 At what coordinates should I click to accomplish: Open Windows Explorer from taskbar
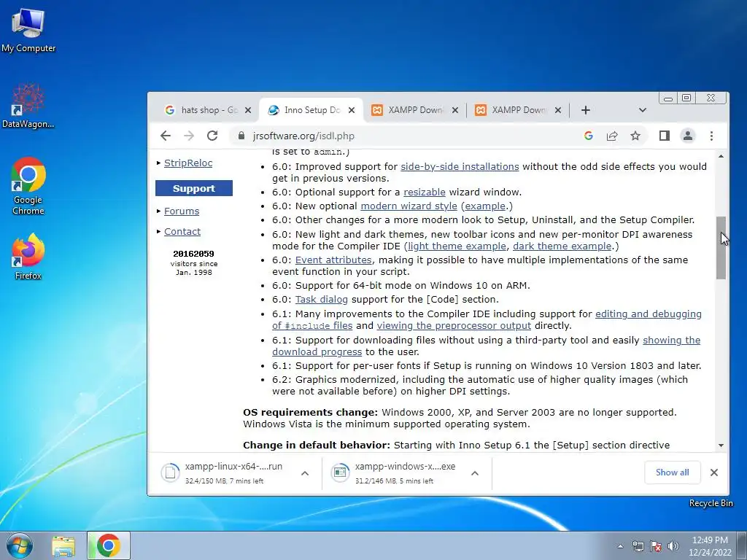[63, 546]
